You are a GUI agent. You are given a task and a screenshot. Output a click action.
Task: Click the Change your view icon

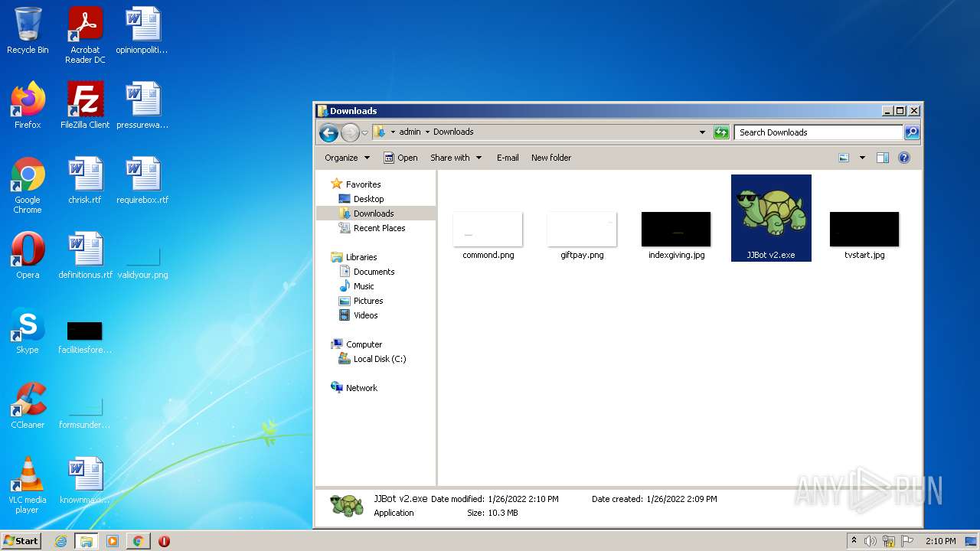pyautogui.click(x=844, y=158)
